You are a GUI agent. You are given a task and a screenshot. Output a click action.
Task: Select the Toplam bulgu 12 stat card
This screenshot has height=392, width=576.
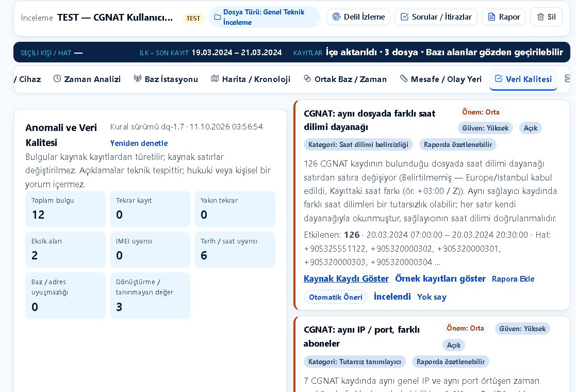click(65, 209)
